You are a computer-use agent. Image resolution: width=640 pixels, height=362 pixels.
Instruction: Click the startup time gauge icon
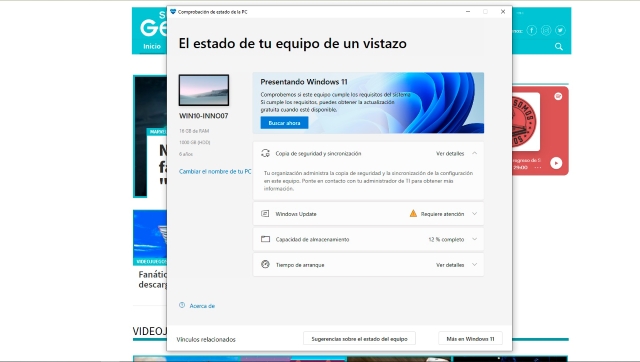(265, 264)
